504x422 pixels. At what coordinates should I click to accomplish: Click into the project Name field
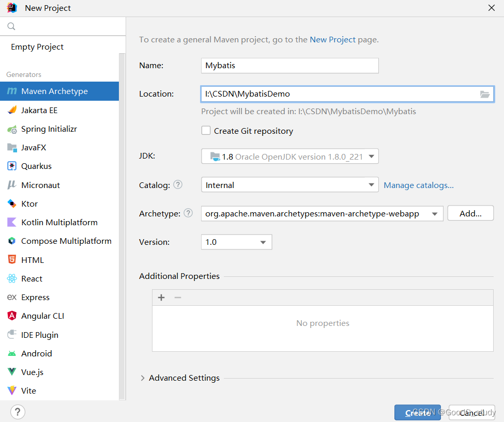(289, 66)
